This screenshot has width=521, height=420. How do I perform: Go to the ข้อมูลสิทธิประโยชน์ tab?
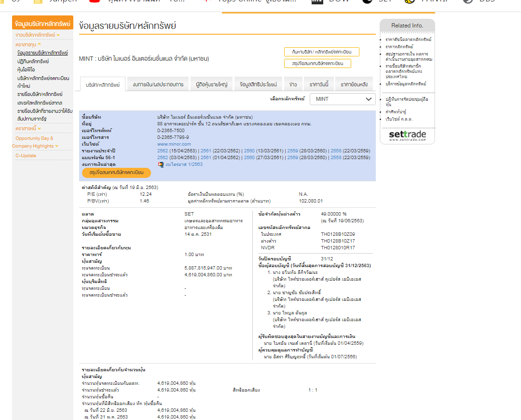258,84
